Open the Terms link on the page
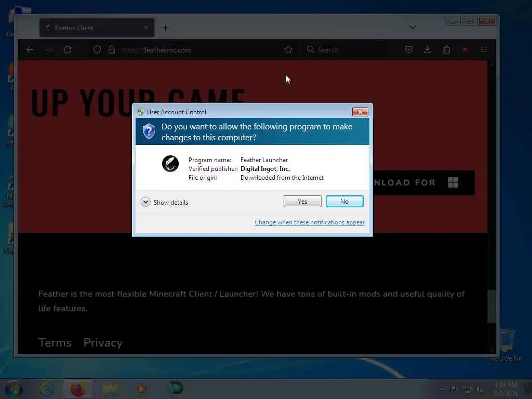The height and width of the screenshot is (399, 532). [x=55, y=343]
